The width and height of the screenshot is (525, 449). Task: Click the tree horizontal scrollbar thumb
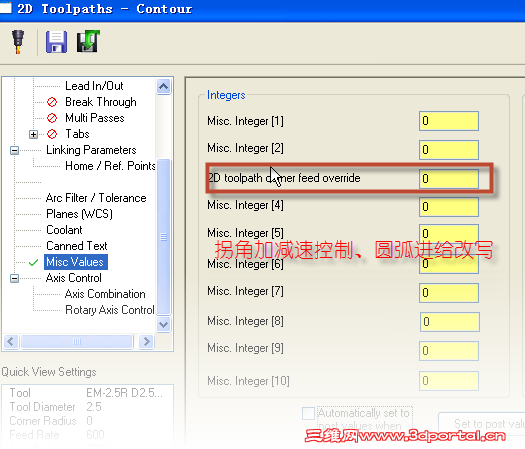click(x=77, y=342)
